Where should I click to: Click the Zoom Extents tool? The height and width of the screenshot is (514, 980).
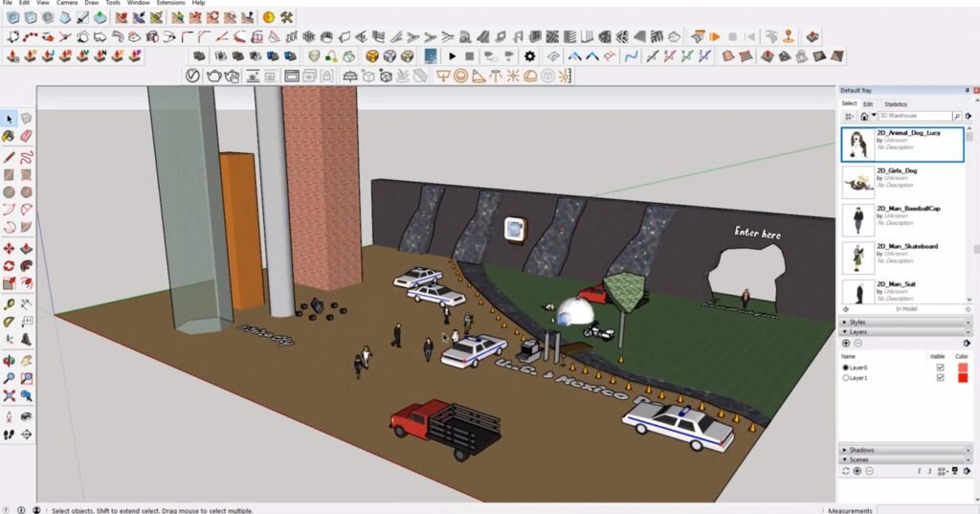[x=9, y=396]
